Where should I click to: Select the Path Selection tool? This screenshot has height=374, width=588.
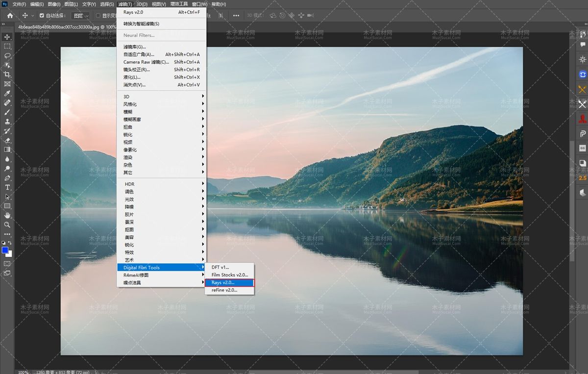[7, 197]
